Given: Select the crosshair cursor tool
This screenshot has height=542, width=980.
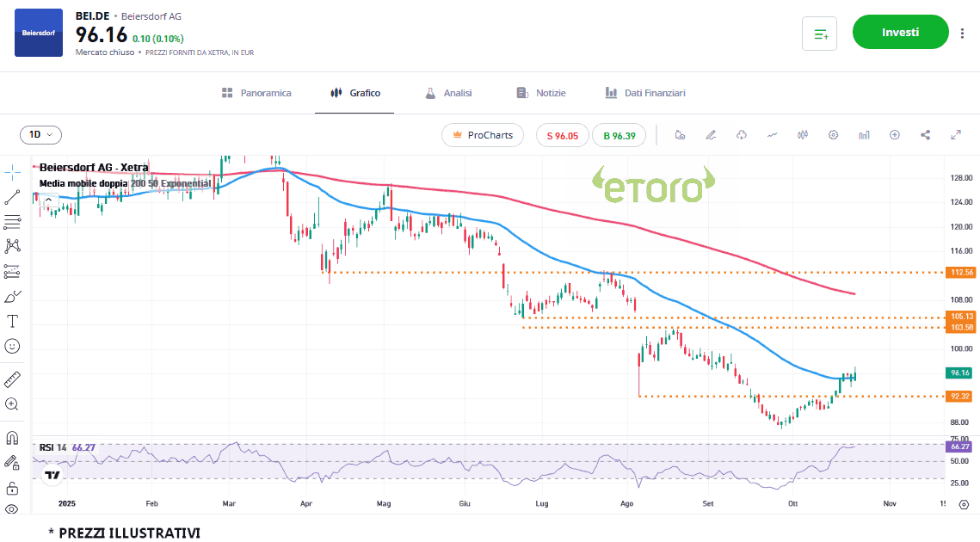Looking at the screenshot, I should [x=13, y=172].
